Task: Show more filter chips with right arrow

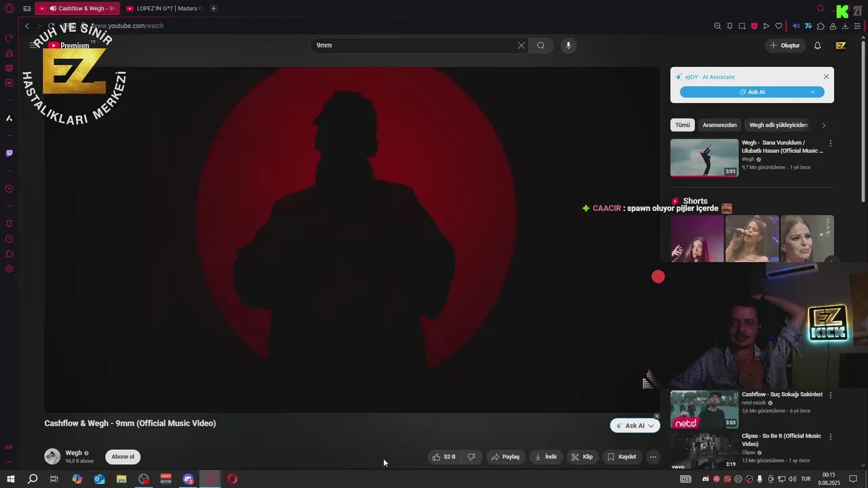Action: click(x=824, y=125)
